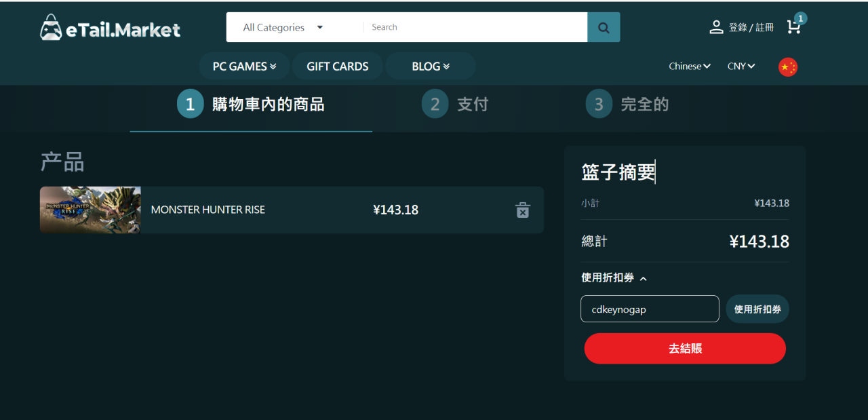Click the user account icon
This screenshot has height=420, width=868.
point(716,27)
